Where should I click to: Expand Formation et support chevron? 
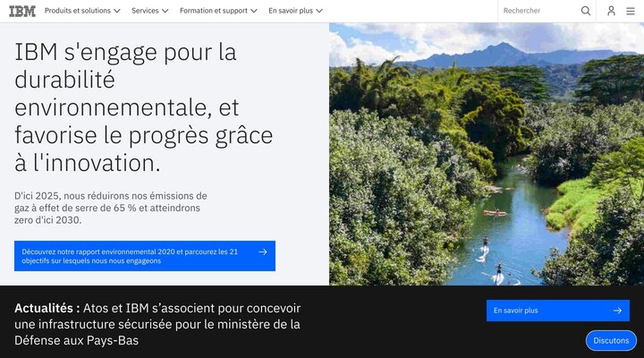(x=254, y=11)
